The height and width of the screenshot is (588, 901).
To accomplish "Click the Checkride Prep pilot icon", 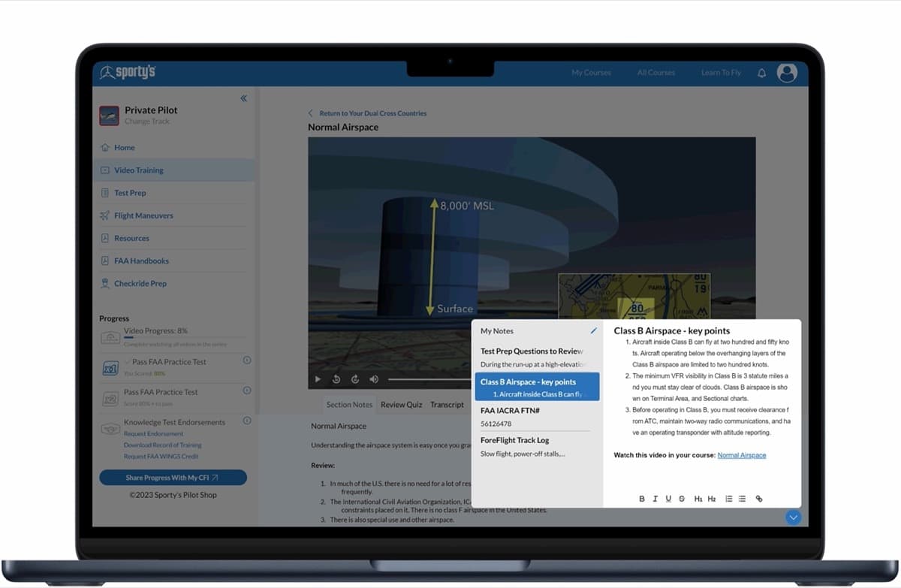I will click(x=105, y=283).
